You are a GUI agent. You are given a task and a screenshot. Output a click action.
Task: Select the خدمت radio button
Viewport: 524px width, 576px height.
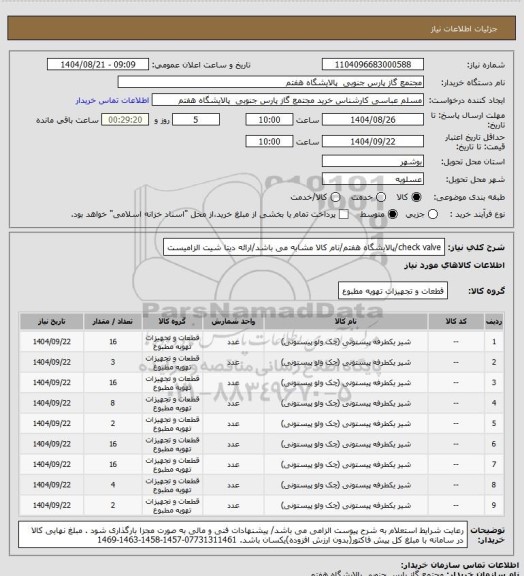click(381, 197)
